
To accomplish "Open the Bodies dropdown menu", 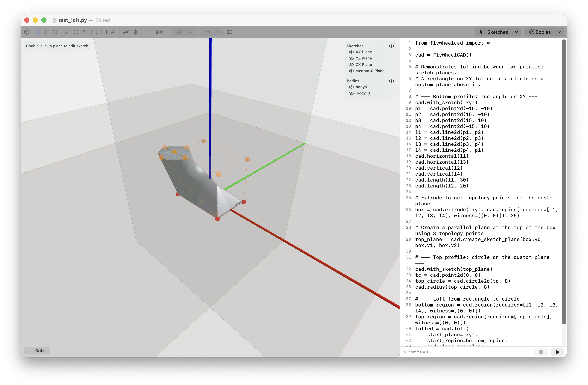I will pos(559,32).
